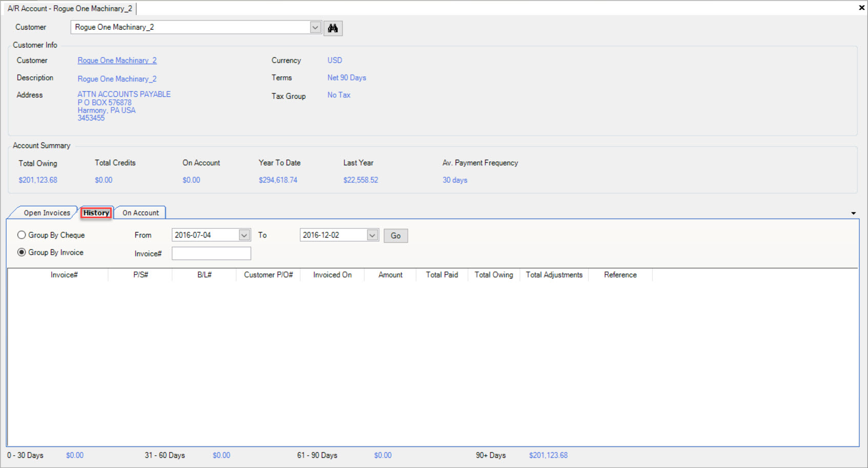Viewport: 868px width, 468px height.
Task: Sort by Customer P/O# column header
Action: point(268,275)
